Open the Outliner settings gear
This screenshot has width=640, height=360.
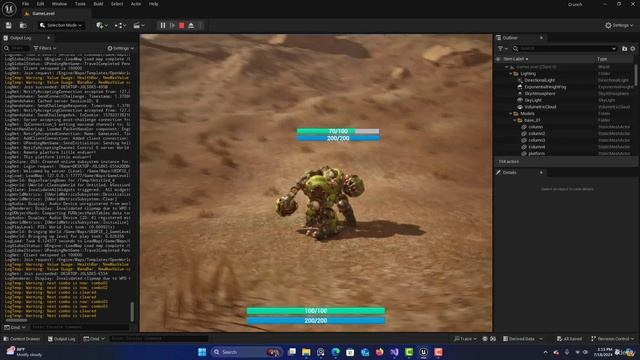click(x=633, y=49)
